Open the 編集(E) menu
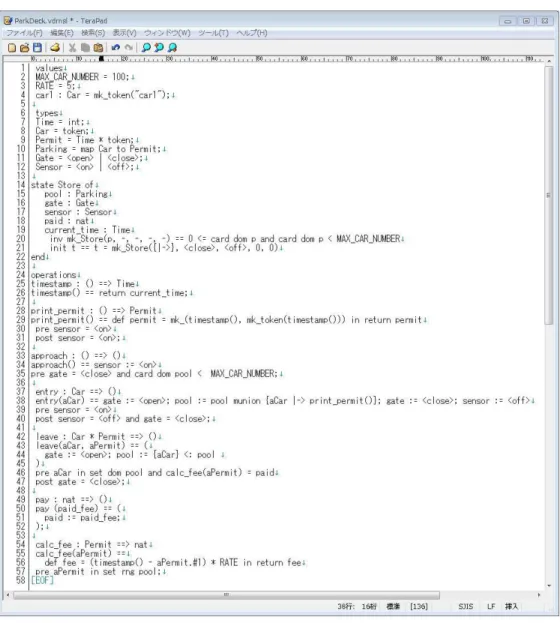The height and width of the screenshot is (623, 560). click(x=62, y=33)
